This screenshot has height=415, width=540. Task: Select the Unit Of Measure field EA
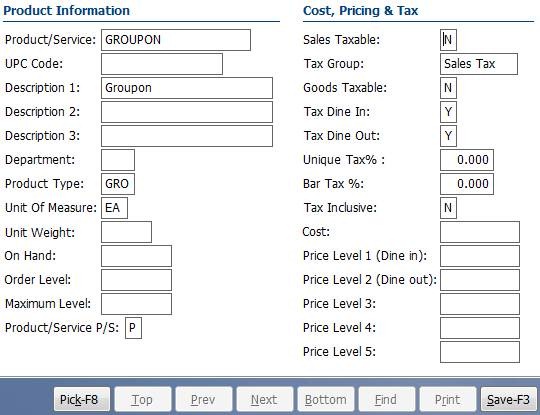pyautogui.click(x=114, y=208)
